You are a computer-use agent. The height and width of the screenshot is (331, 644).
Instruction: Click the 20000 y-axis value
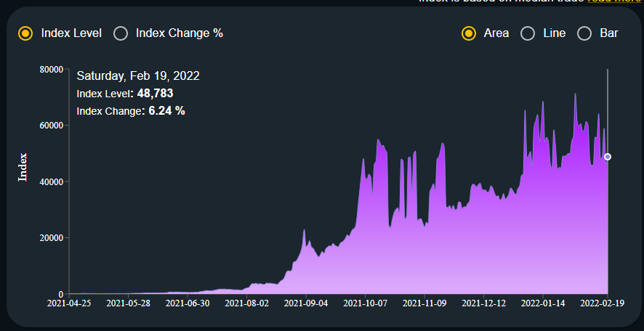[52, 238]
